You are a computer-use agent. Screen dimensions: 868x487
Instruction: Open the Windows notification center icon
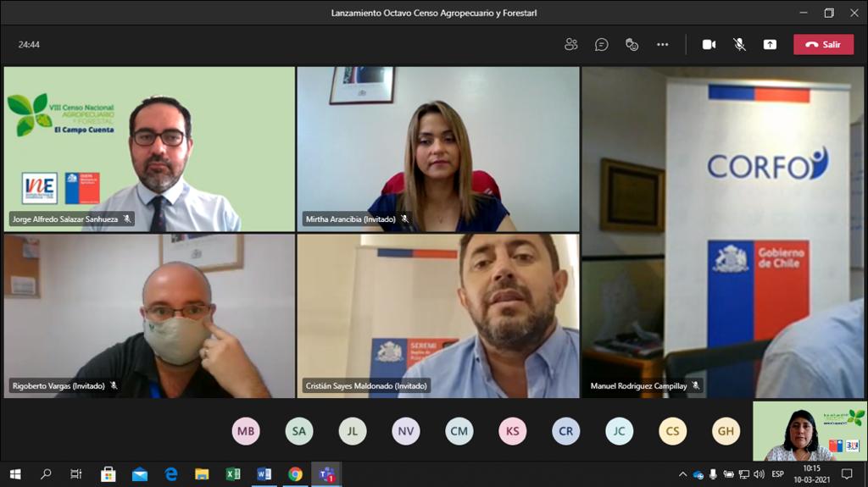(847, 474)
